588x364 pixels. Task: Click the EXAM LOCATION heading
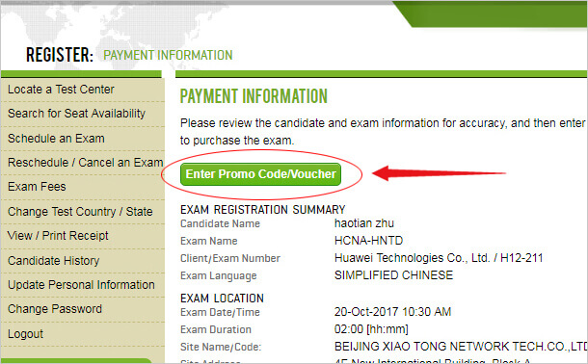pos(222,299)
